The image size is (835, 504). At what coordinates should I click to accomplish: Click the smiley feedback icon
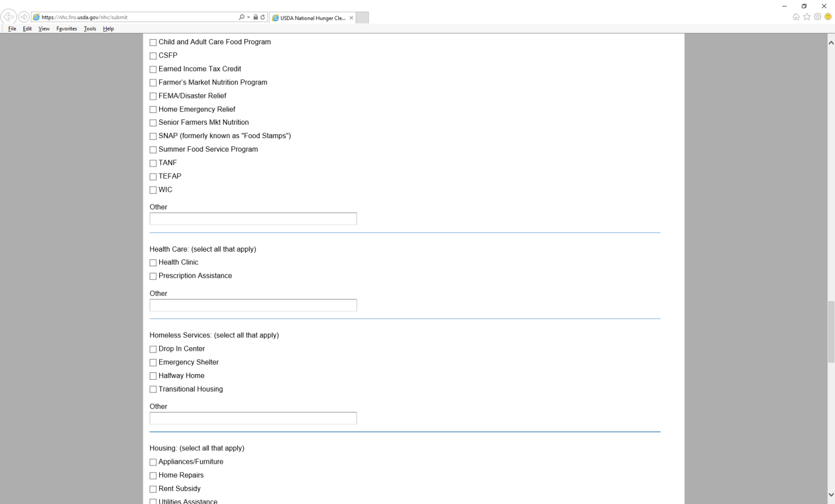828,17
